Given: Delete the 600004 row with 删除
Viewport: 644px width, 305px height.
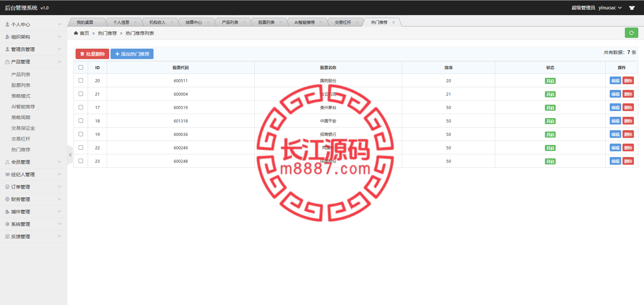Looking at the screenshot, I should (x=628, y=94).
